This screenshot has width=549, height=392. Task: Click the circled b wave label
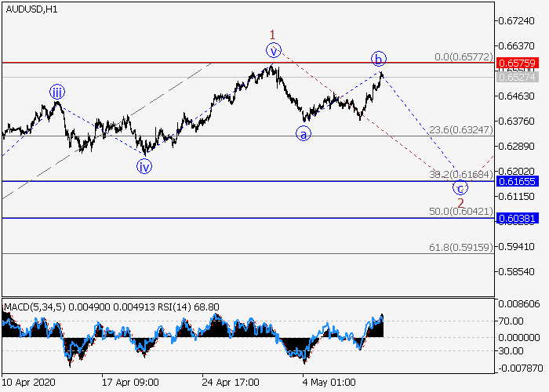(x=378, y=59)
